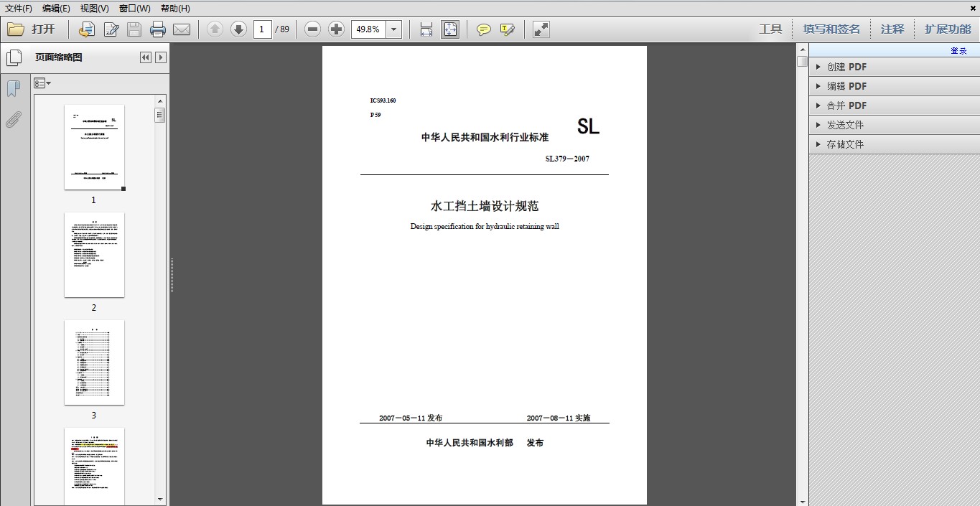Screen dimensions: 980x506
Task: Expand the 存储文件 section
Action: (895, 144)
